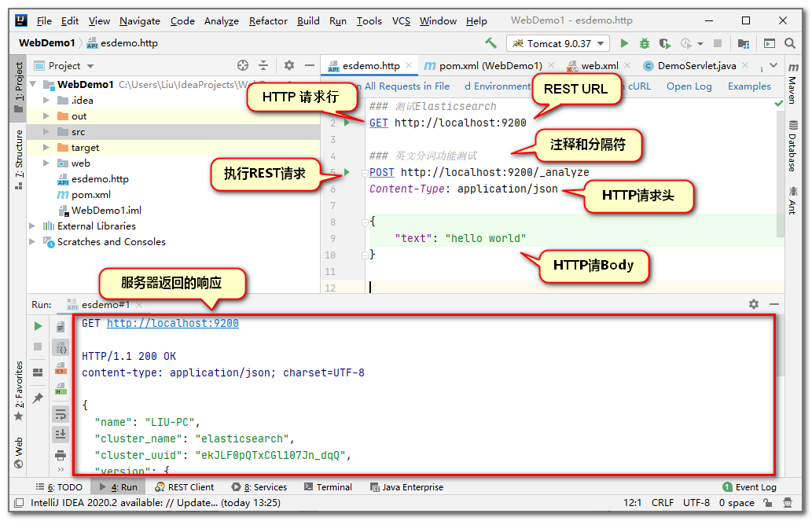Select WebDemo1.iml file
This screenshot has width=812, height=521.
(x=105, y=211)
